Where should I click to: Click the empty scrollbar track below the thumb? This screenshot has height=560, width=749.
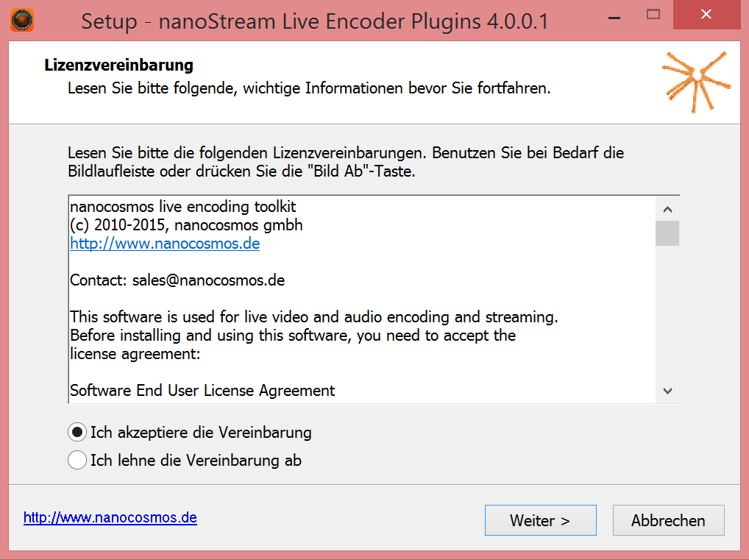point(667,316)
